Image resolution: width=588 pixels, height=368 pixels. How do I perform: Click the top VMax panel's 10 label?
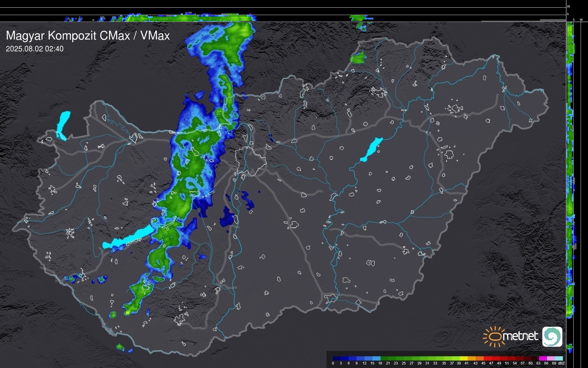point(568,6)
